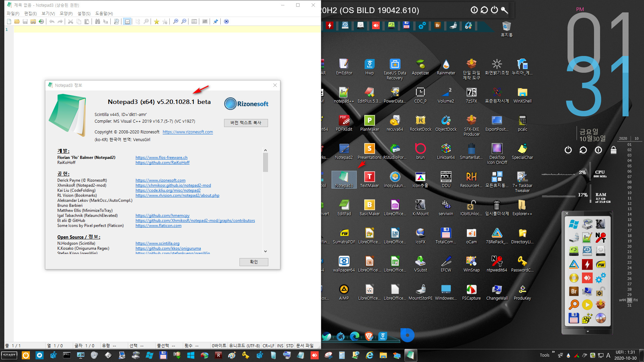Screen dimensions: 644x362
Task: Zoom out with the magnifier minus icon
Action: pyautogui.click(x=184, y=21)
